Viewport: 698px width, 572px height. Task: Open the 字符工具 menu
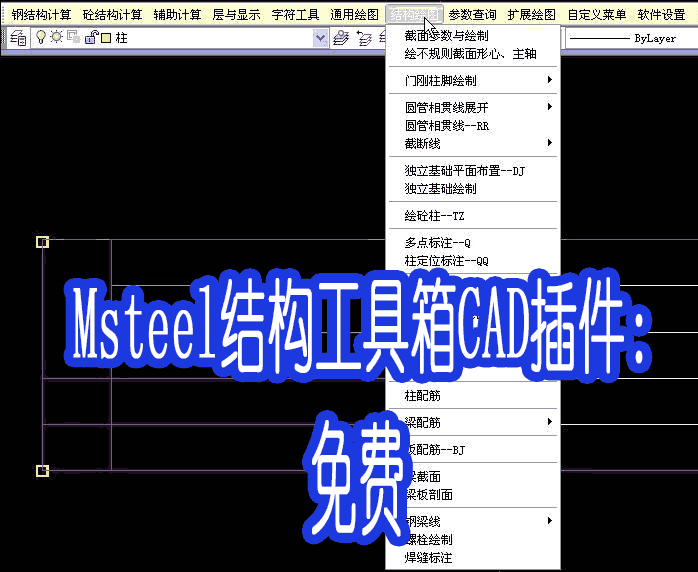pyautogui.click(x=296, y=15)
